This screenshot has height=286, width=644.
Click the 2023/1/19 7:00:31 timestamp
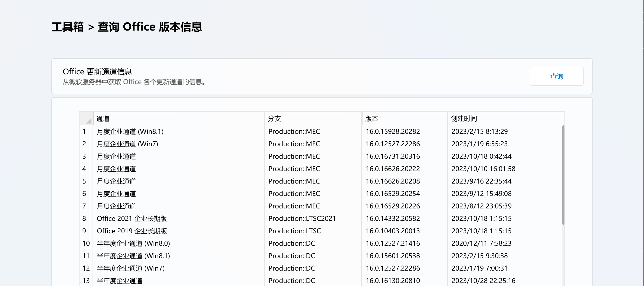479,268
